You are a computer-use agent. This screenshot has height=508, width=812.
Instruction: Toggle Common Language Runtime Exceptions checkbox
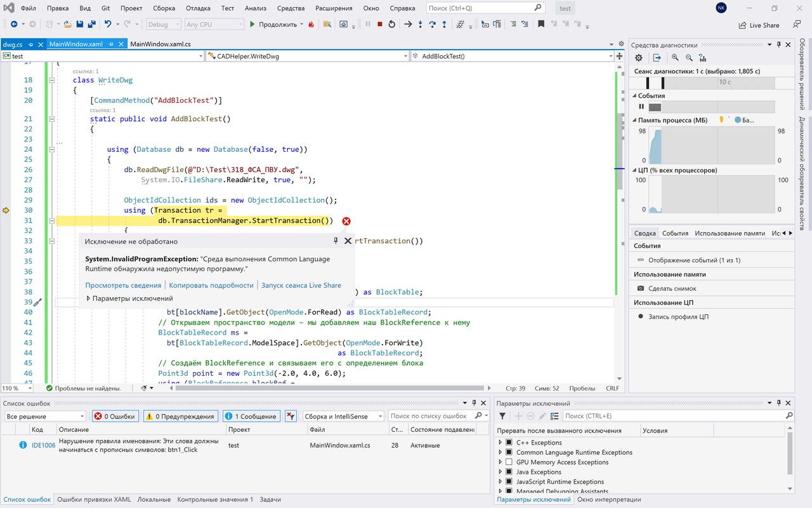tap(509, 452)
